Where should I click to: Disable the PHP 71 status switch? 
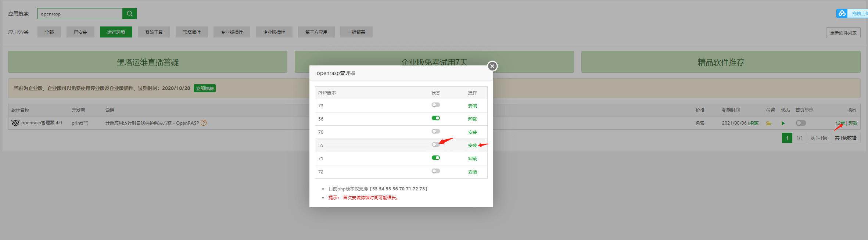pyautogui.click(x=436, y=158)
